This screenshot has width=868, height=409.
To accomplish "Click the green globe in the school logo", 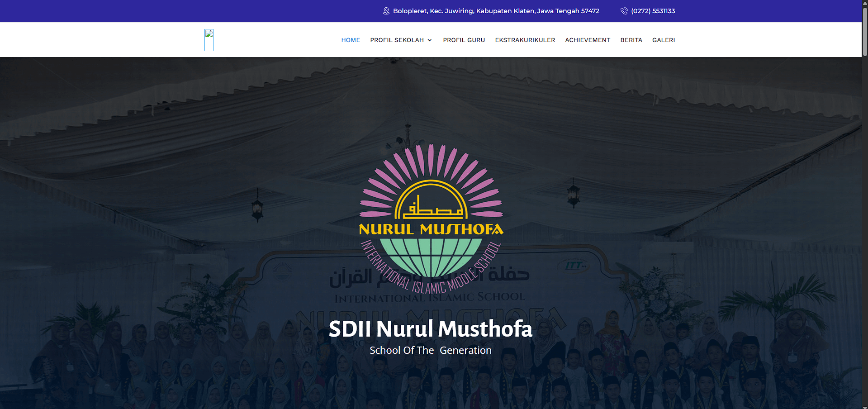I will point(431,256).
